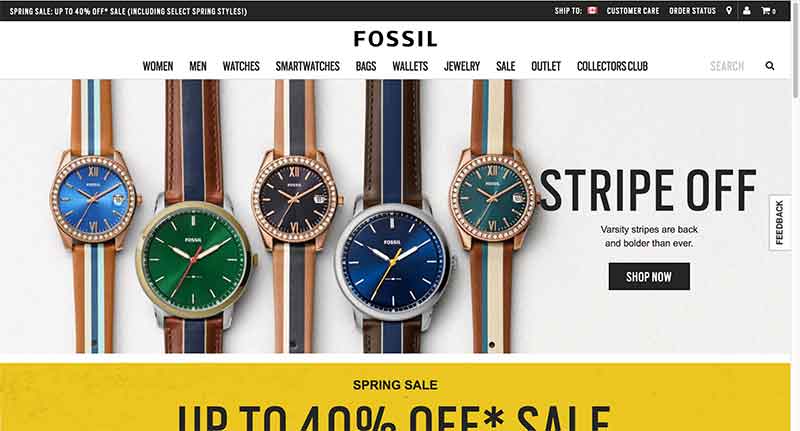Open the Outlet section
Viewport: 800px width, 431px height.
pyautogui.click(x=546, y=66)
